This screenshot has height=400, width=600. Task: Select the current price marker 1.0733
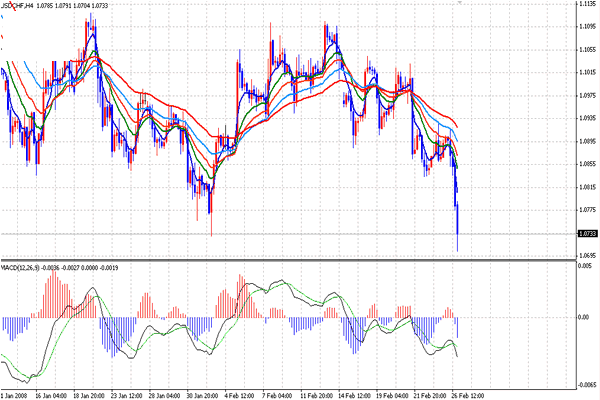click(x=588, y=233)
